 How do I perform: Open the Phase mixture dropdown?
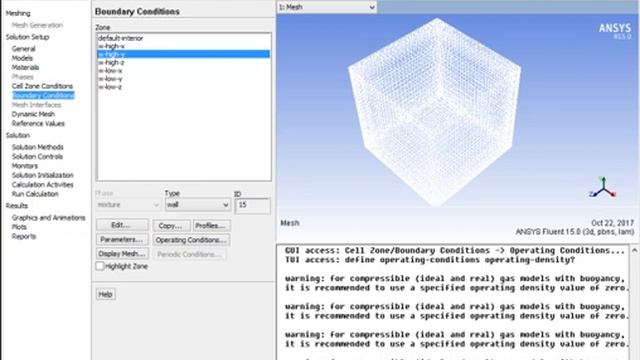click(128, 205)
